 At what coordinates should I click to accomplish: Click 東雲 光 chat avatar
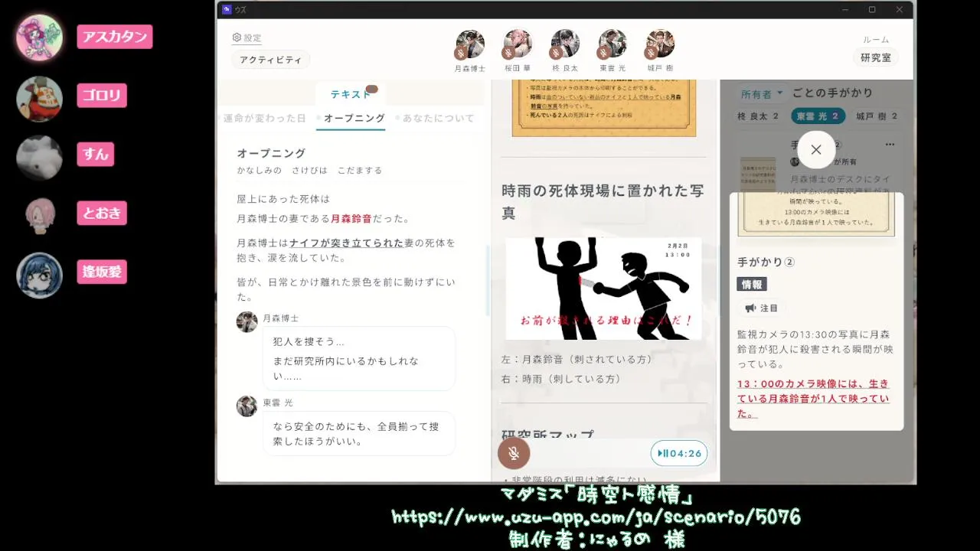coord(247,406)
